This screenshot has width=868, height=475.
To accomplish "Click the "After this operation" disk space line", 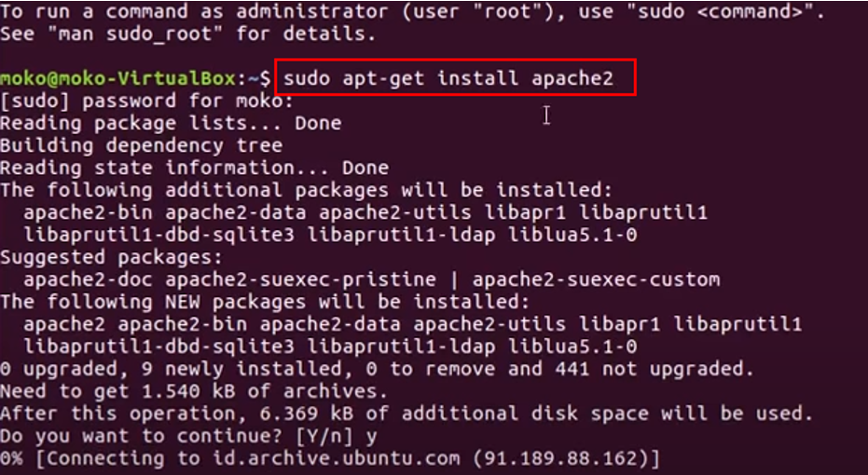I will click(406, 414).
